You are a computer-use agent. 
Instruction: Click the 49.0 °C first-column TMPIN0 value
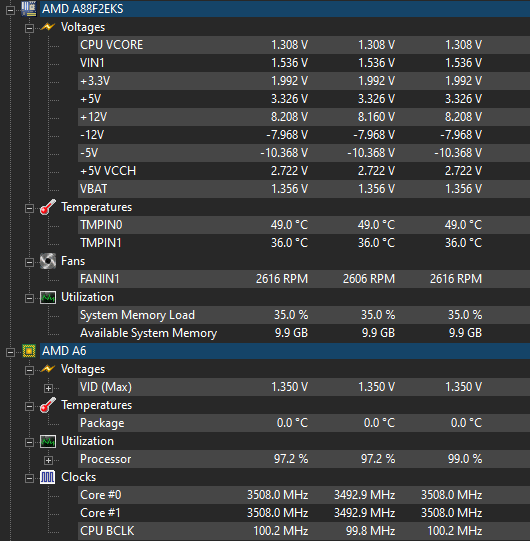click(x=289, y=225)
